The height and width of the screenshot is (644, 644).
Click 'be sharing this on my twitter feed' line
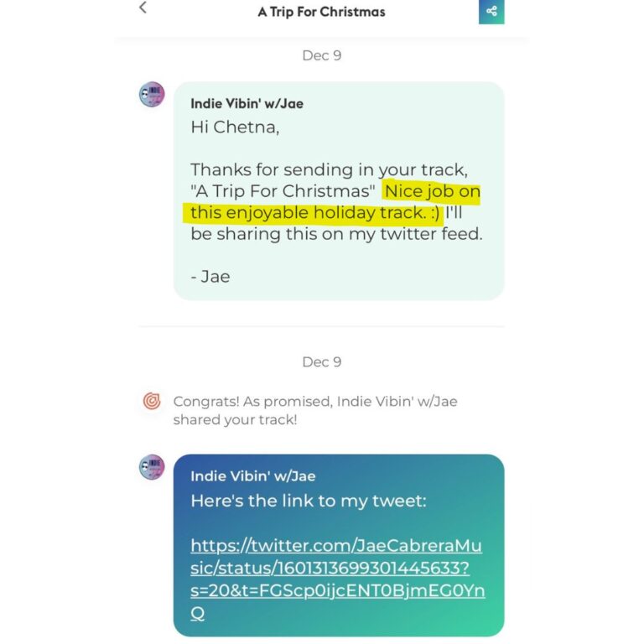coord(336,234)
